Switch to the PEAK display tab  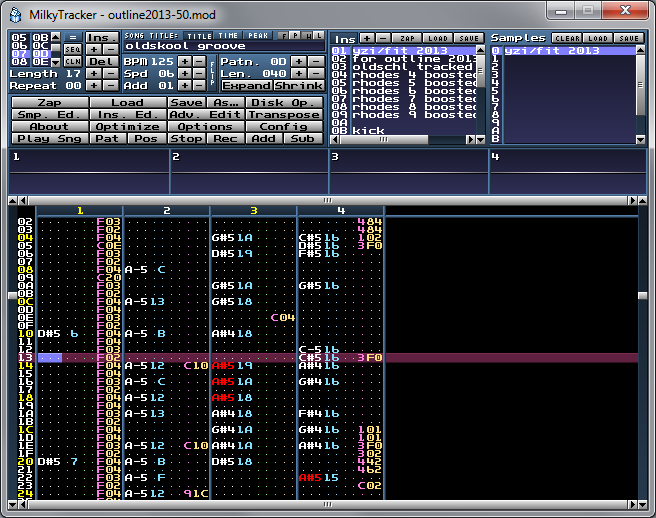tap(258, 36)
